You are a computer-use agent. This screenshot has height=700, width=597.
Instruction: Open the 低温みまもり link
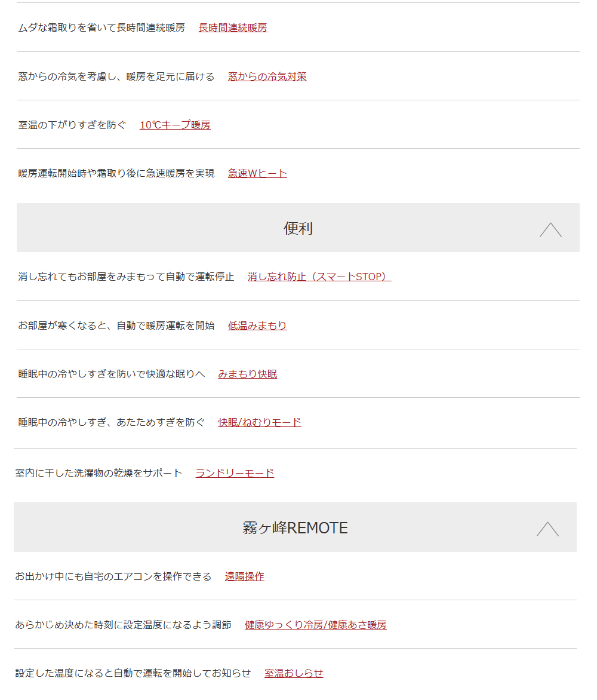pyautogui.click(x=257, y=326)
